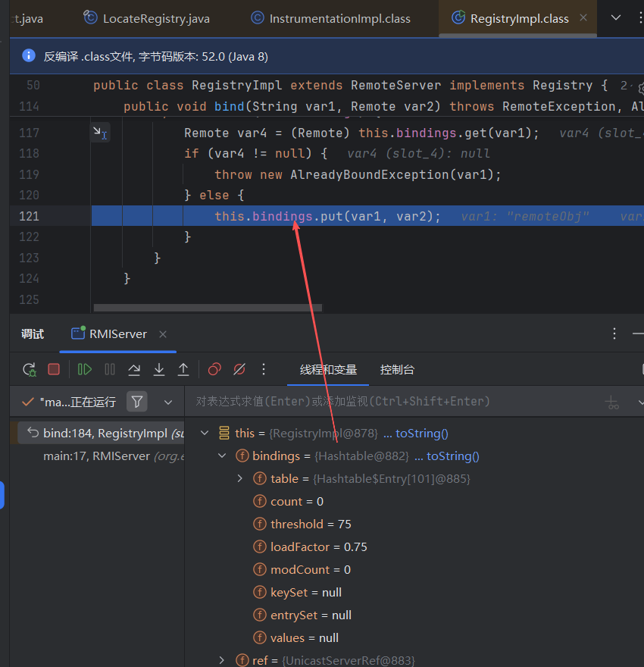The height and width of the screenshot is (667, 644).
Task: Toggle the thread filter button
Action: click(137, 402)
